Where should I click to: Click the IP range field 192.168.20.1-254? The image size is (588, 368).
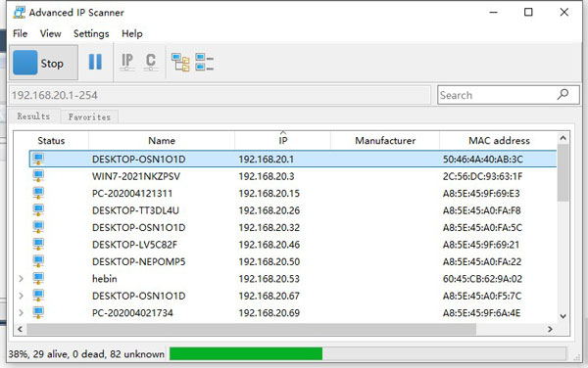pyautogui.click(x=220, y=95)
